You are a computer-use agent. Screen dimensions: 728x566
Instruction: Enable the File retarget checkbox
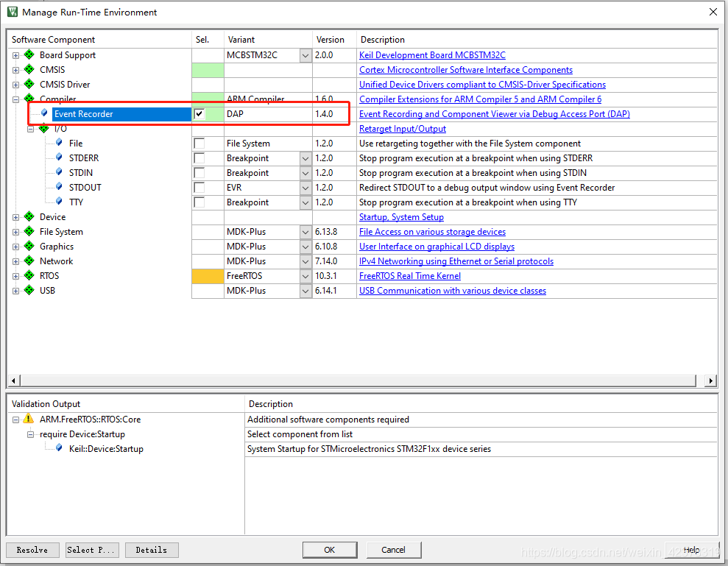click(x=199, y=143)
